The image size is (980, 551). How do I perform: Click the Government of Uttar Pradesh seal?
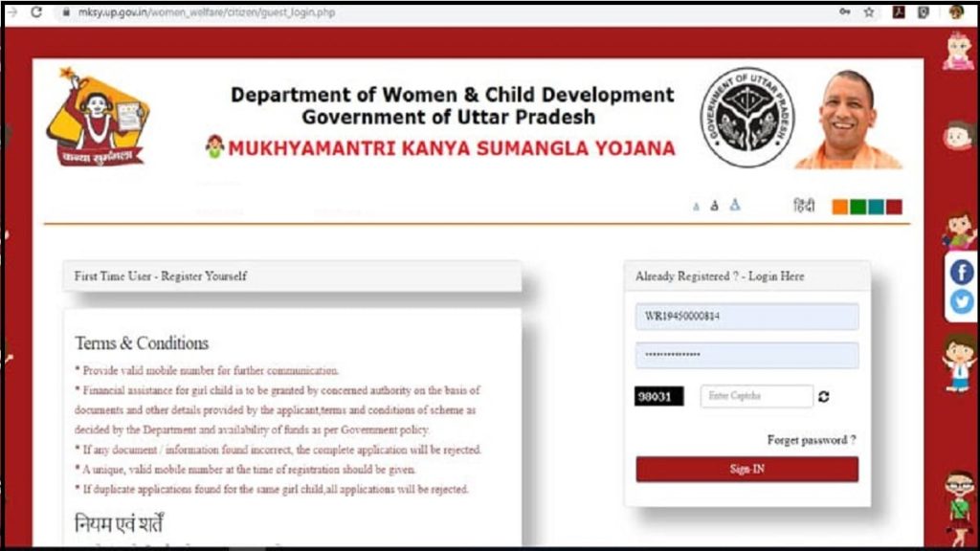pos(747,118)
